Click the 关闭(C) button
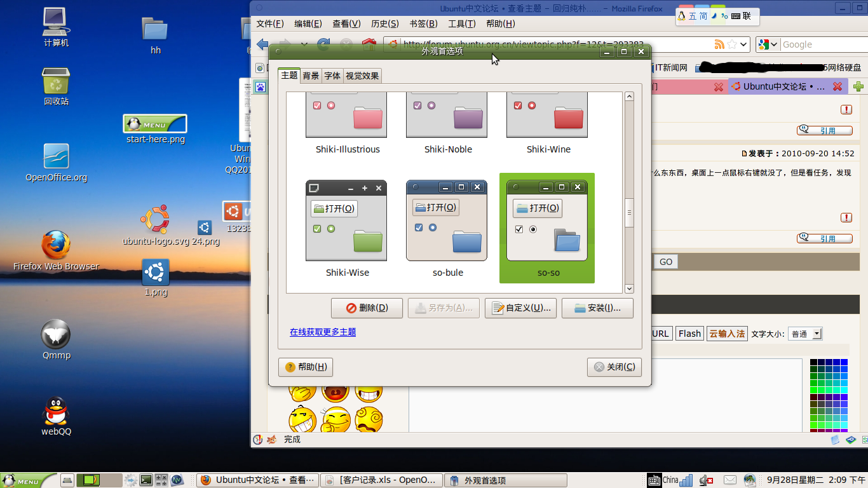868x488 pixels. coord(614,367)
